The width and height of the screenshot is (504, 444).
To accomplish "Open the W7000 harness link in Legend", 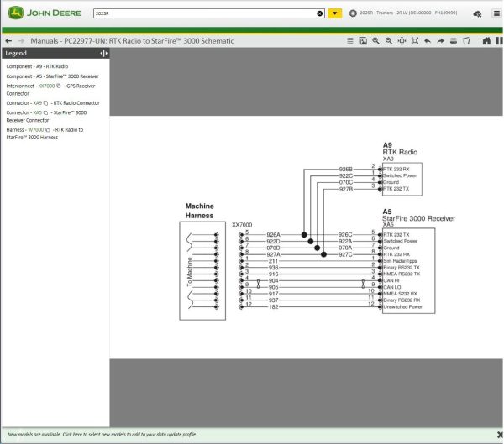I will pyautogui.click(x=35, y=130).
